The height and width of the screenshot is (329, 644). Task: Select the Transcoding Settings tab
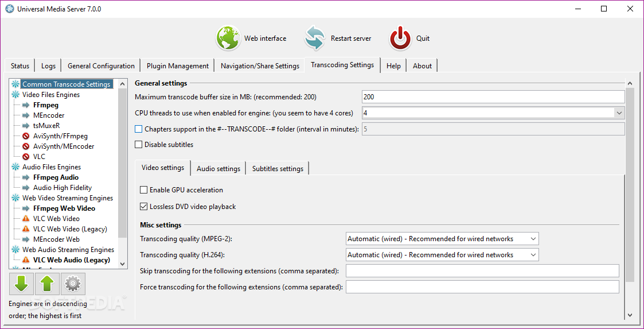pos(342,65)
